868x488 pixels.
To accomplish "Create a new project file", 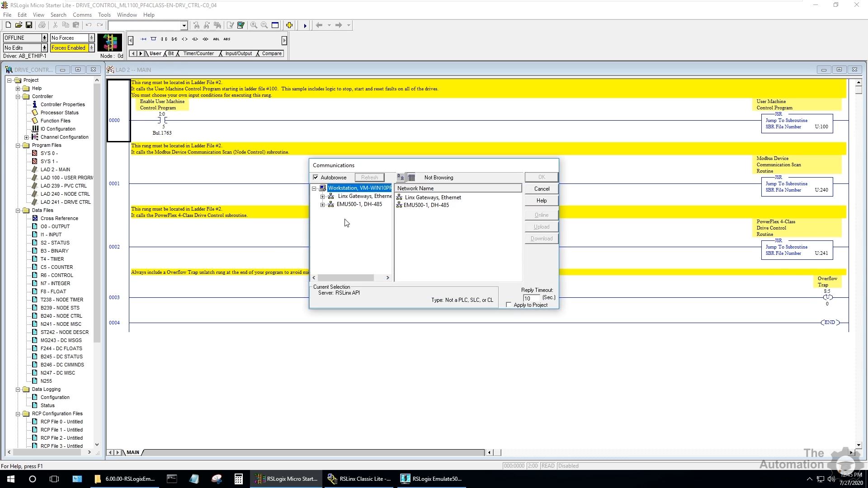I will pos(8,25).
